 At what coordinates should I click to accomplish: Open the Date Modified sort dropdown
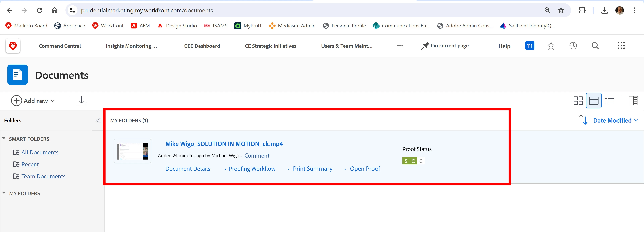(x=615, y=121)
